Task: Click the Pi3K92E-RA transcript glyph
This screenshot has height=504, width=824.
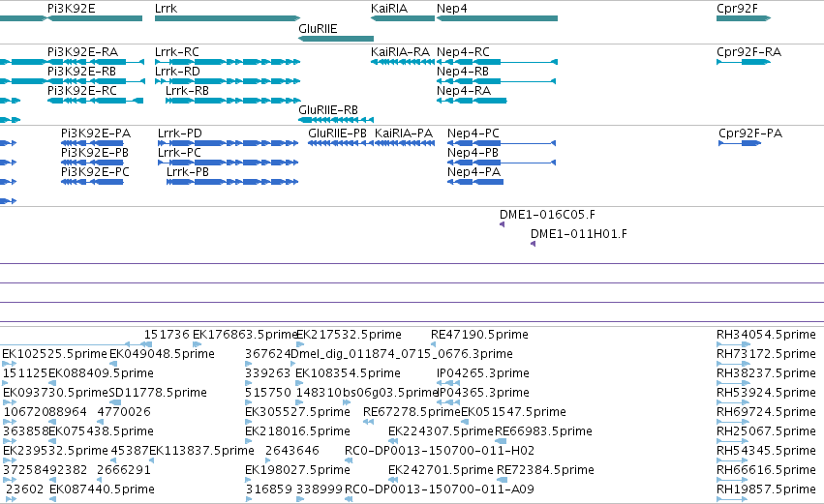Action: (96, 62)
